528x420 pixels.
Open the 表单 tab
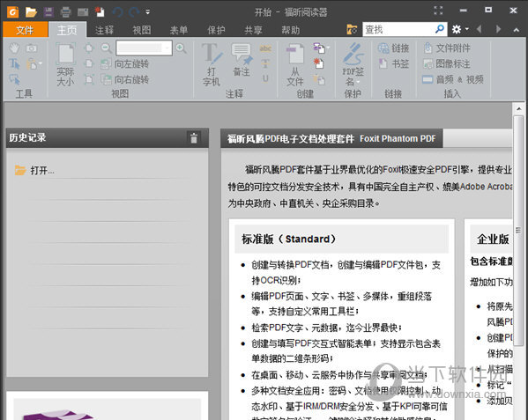coord(179,30)
